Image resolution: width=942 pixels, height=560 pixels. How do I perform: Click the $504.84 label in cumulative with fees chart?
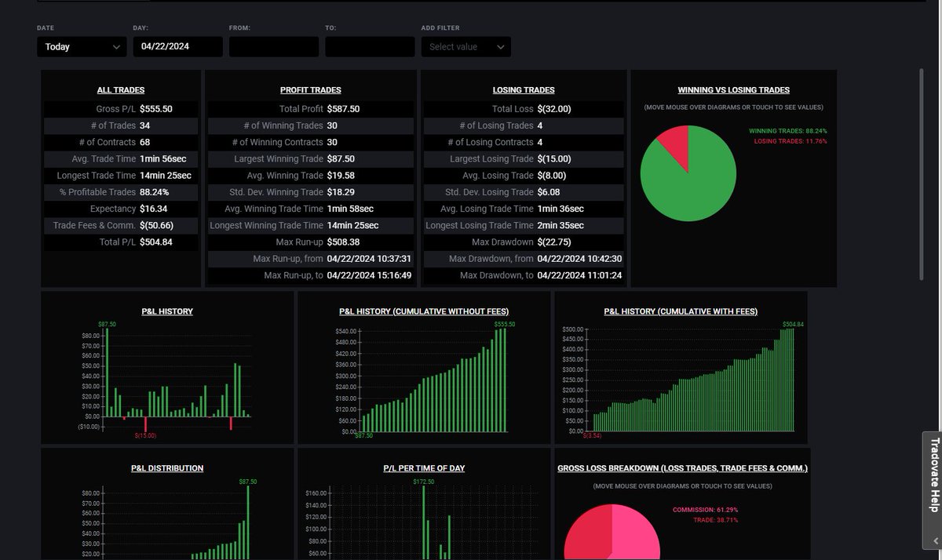[794, 324]
